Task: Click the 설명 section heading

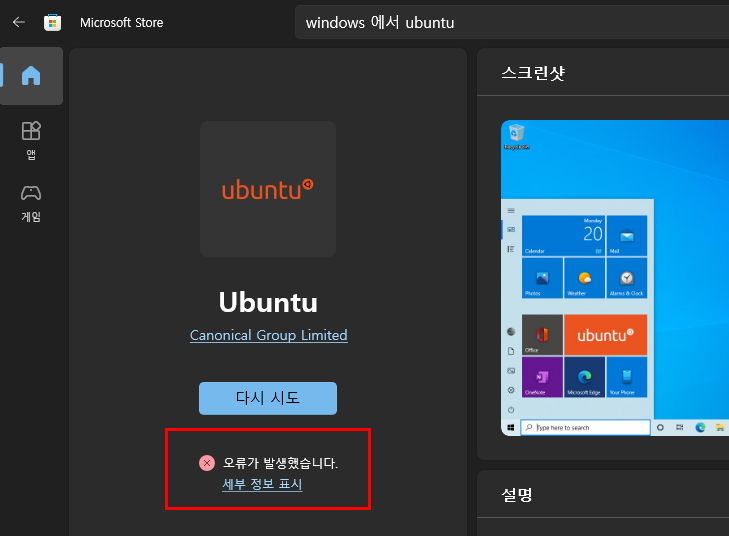Action: click(517, 495)
